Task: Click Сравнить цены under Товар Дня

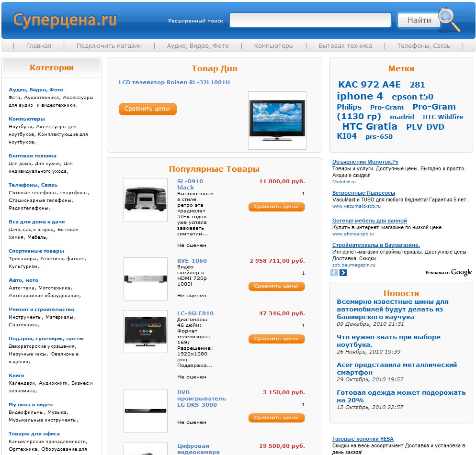Action: coord(147,109)
